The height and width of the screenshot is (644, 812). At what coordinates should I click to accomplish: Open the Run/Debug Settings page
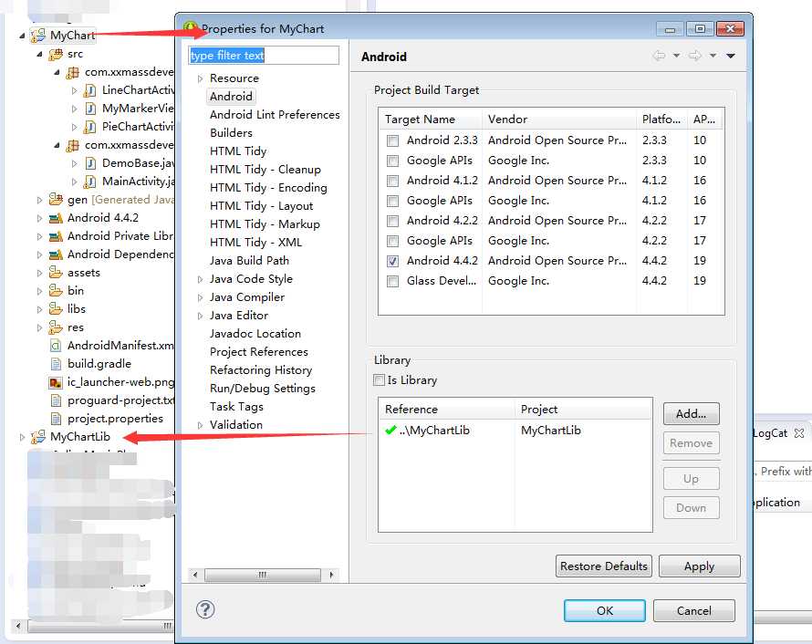(x=263, y=389)
